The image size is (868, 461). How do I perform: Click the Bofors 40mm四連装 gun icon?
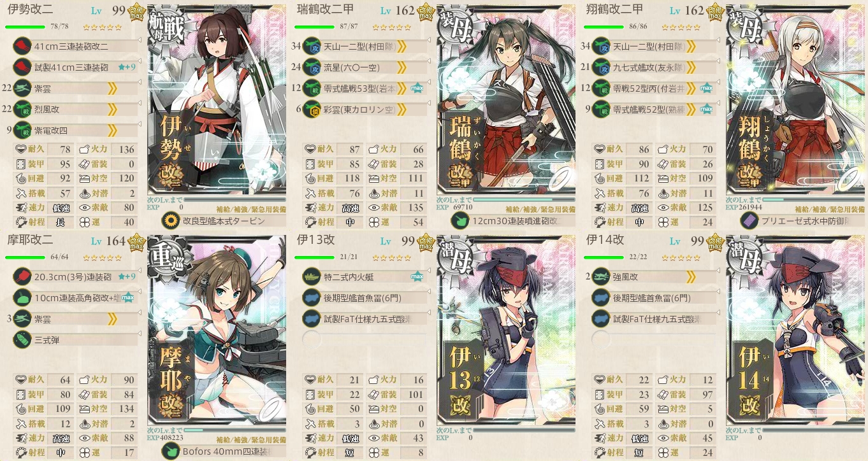point(171,451)
